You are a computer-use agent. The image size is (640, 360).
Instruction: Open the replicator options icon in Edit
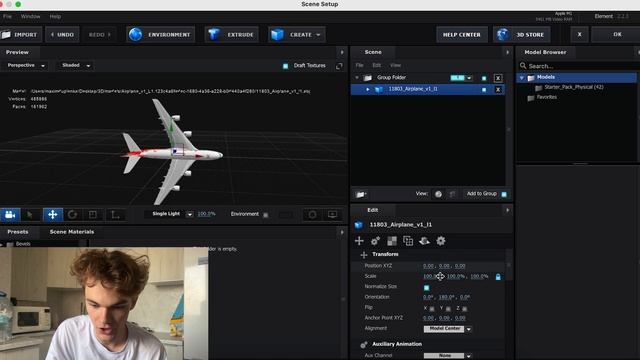pos(408,241)
